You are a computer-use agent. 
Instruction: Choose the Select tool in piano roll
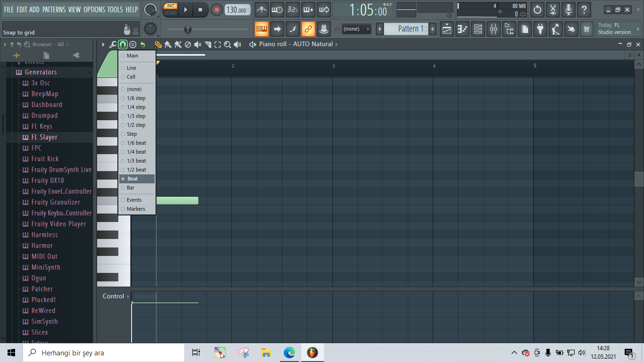click(217, 44)
